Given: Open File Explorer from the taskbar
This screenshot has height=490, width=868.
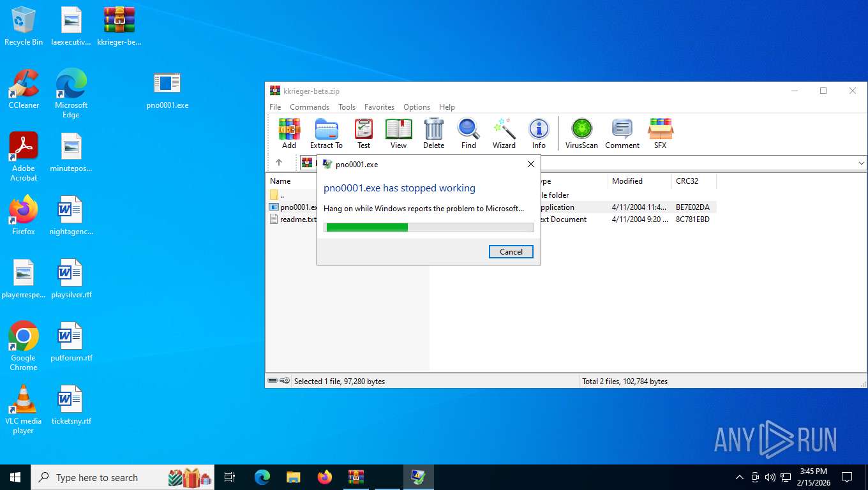Looking at the screenshot, I should pyautogui.click(x=293, y=477).
